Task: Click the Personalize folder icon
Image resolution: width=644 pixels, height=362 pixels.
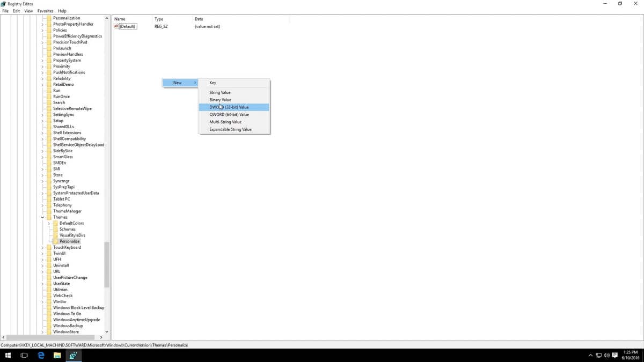Action: (55, 241)
